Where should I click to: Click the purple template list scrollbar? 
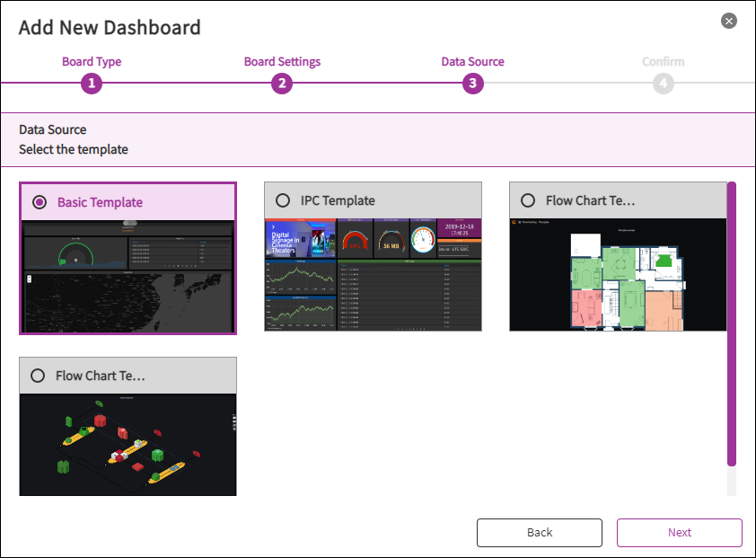(x=732, y=323)
